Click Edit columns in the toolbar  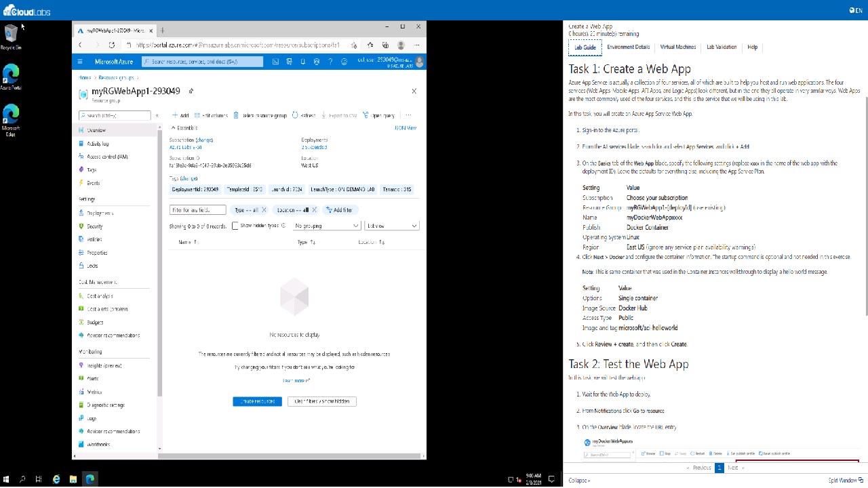coord(211,115)
